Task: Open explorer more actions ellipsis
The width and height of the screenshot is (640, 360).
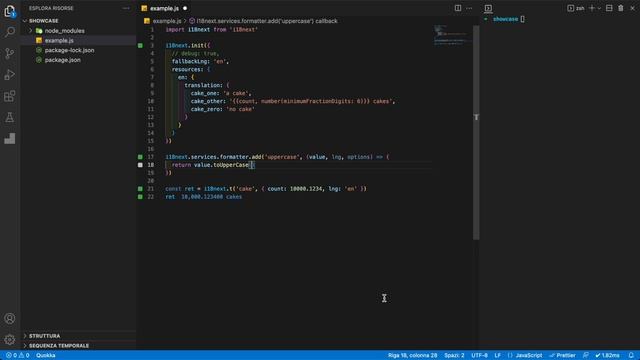Action: (x=126, y=8)
